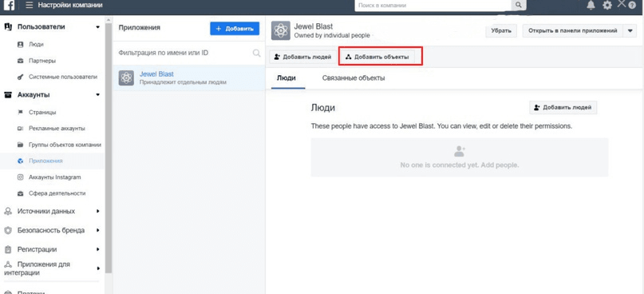Click the Приложения для интеграции icon
Image resolution: width=644 pixels, height=294 pixels.
(x=8, y=264)
